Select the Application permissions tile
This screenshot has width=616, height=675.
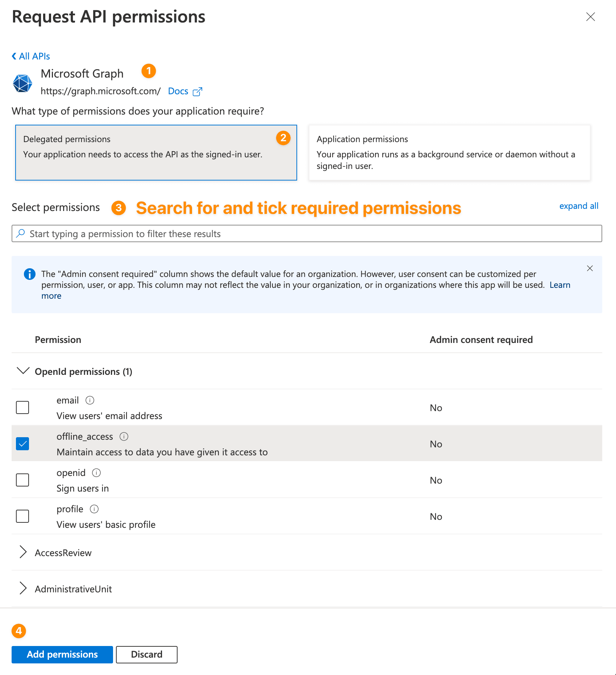coord(449,152)
